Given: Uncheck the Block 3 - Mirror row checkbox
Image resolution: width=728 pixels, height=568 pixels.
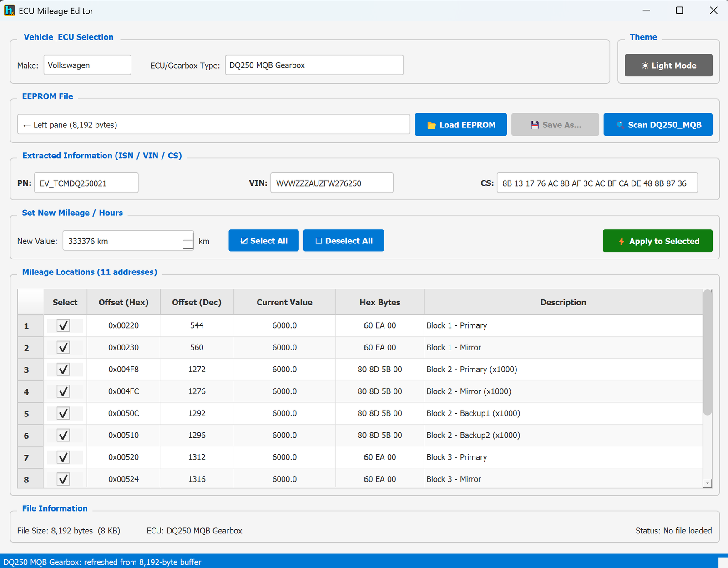Looking at the screenshot, I should [x=63, y=479].
